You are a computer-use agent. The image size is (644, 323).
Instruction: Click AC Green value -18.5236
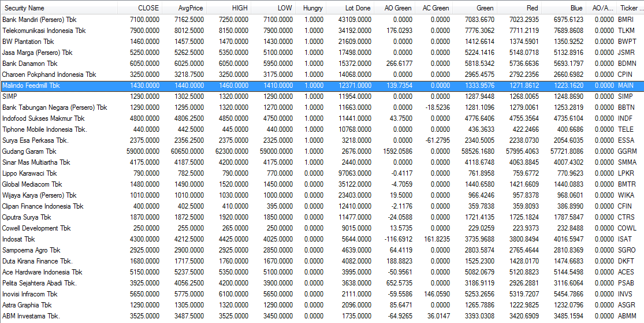(438, 107)
